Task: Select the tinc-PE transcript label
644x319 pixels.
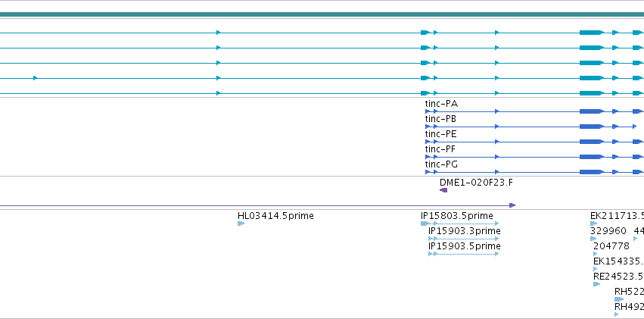Action: click(x=440, y=134)
